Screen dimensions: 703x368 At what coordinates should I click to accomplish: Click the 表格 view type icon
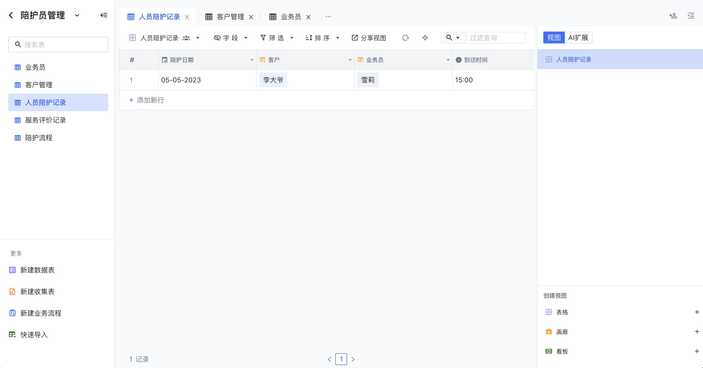(548, 312)
